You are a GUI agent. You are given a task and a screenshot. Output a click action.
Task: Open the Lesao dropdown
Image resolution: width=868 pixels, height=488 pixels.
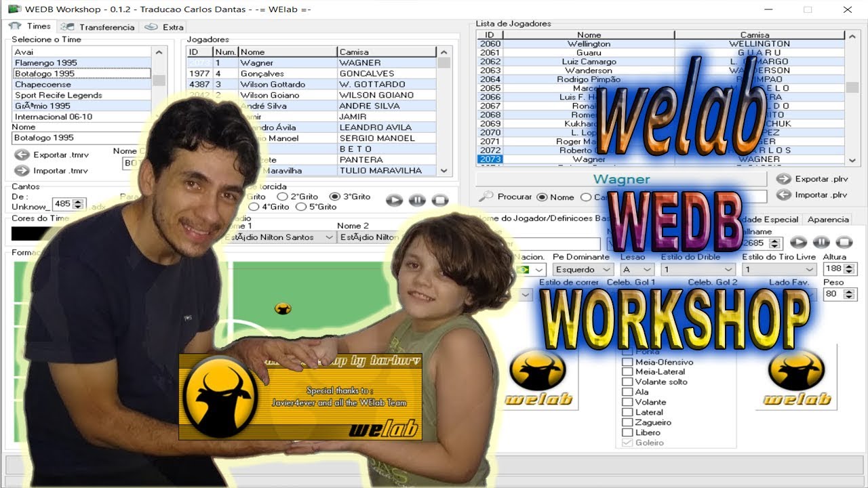pyautogui.click(x=648, y=270)
